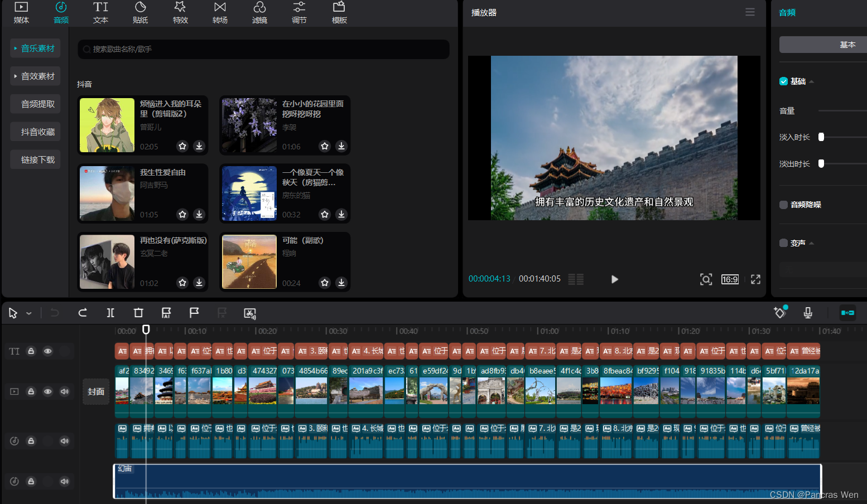
Task: Click the song search input field
Action: [263, 49]
